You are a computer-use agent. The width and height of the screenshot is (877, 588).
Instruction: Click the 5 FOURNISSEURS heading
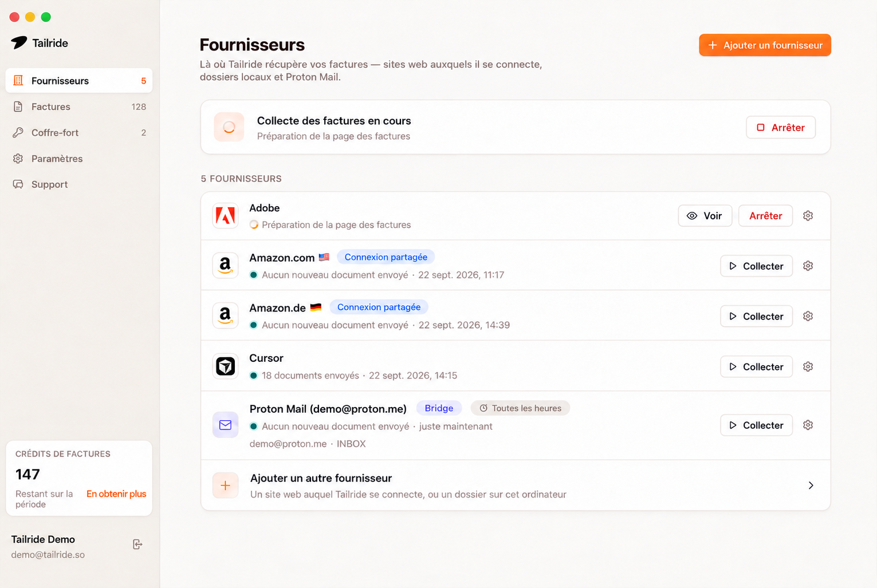[241, 179]
